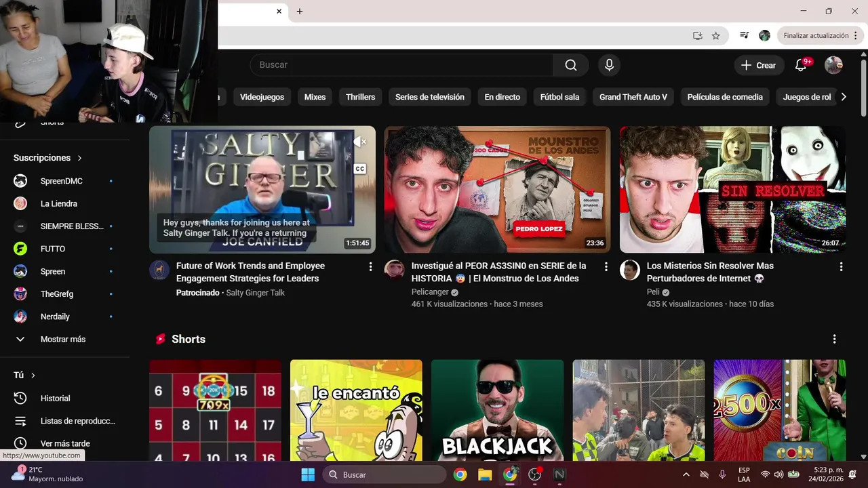Open the Pedro Lopez Monstruo video thumbnail
The height and width of the screenshot is (488, 868).
click(x=497, y=189)
